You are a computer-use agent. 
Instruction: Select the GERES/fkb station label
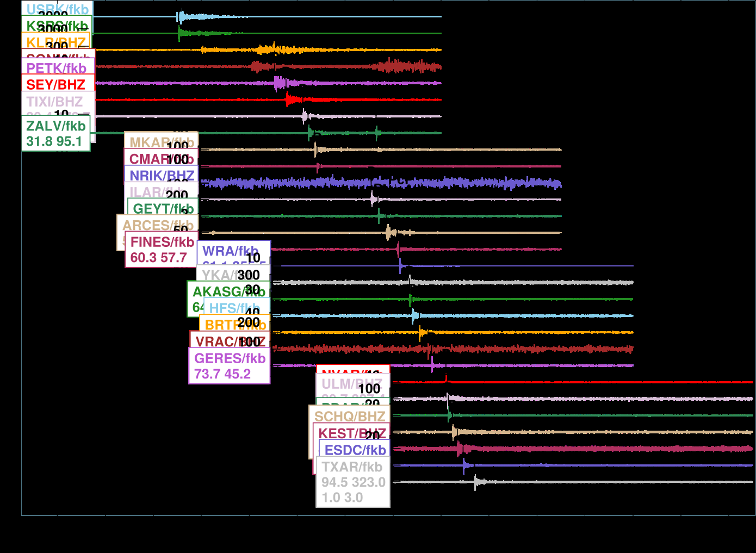(x=230, y=358)
